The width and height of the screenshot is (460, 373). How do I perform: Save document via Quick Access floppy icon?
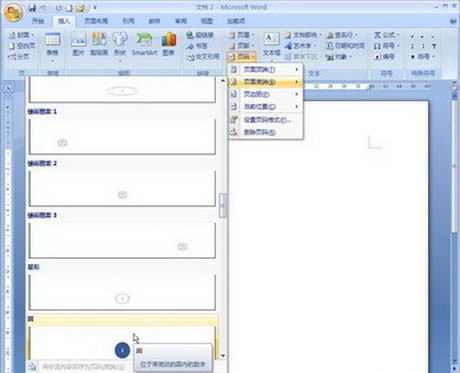coord(32,7)
